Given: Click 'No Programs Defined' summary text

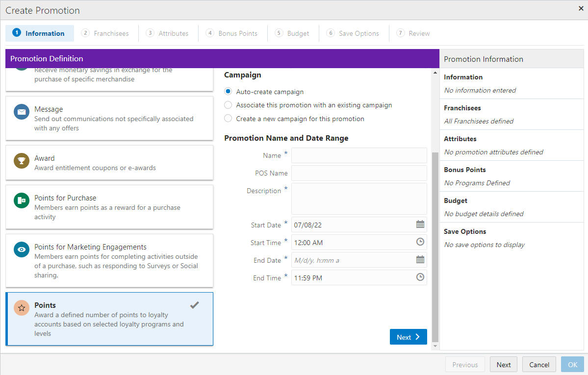Looking at the screenshot, I should 477,183.
